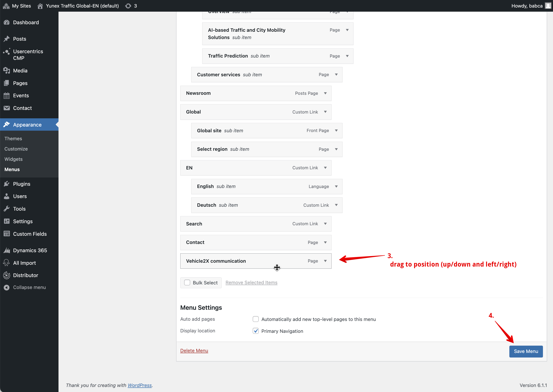Open the Widgets submenu under Appearance
The width and height of the screenshot is (553, 392).
[x=13, y=159]
